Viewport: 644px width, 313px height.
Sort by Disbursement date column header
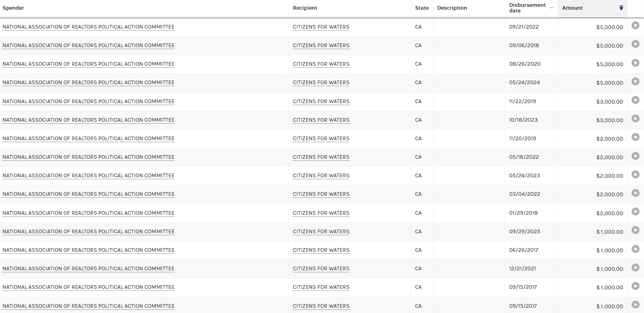pyautogui.click(x=527, y=8)
